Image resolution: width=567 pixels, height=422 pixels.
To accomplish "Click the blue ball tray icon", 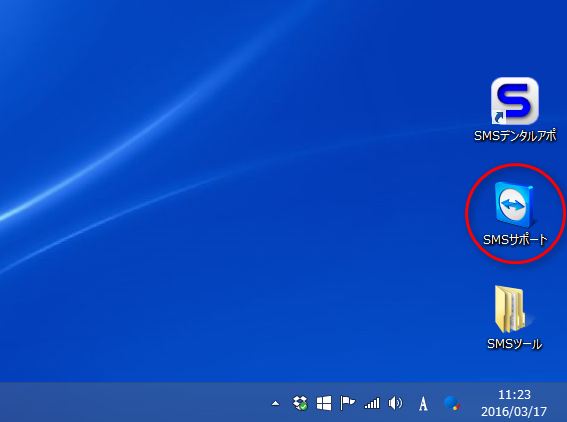I will (452, 403).
